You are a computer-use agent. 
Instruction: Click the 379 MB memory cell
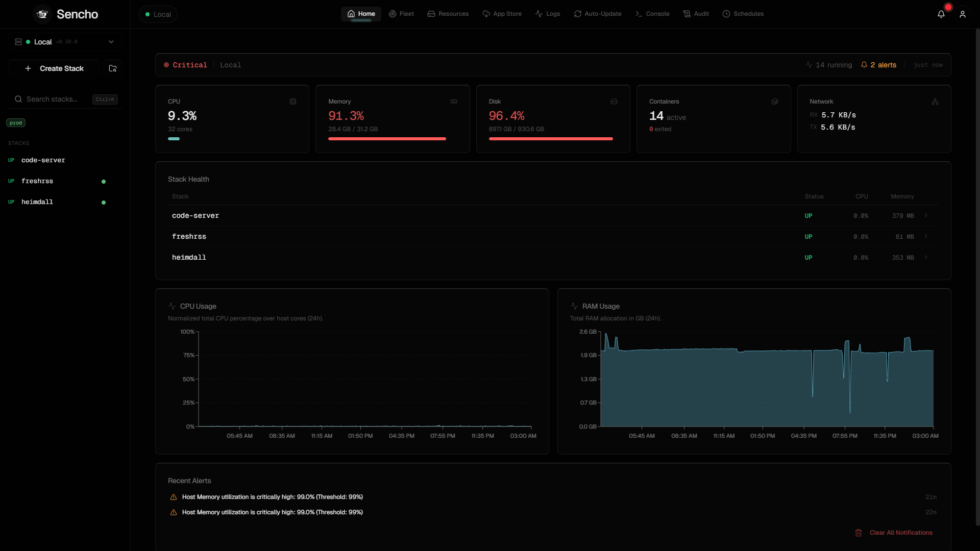click(903, 216)
